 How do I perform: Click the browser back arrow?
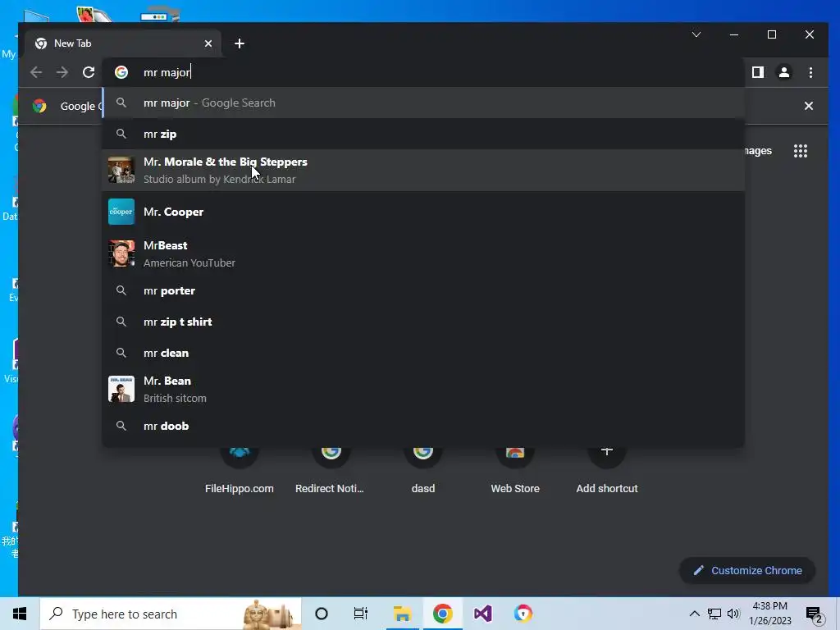click(36, 72)
